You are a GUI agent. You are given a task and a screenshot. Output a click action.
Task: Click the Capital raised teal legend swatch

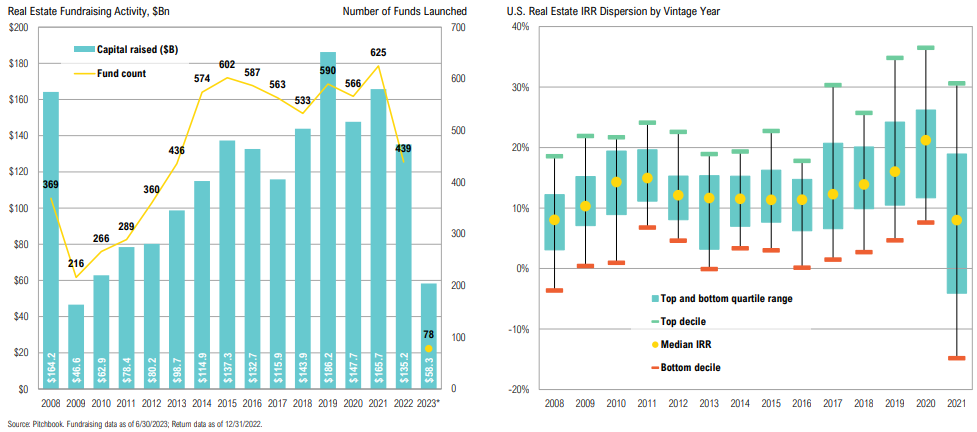84,48
